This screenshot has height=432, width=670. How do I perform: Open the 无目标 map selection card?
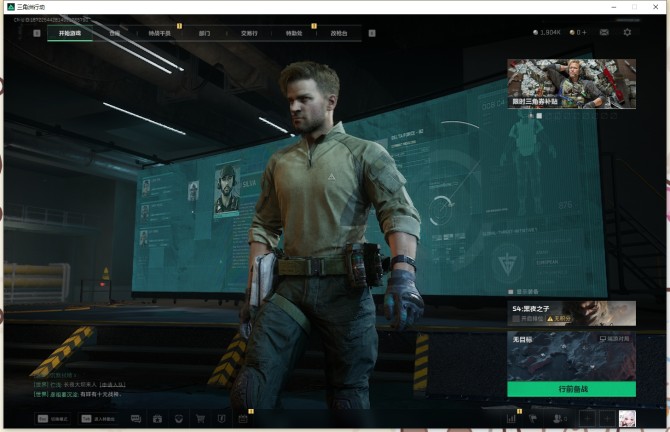point(571,356)
